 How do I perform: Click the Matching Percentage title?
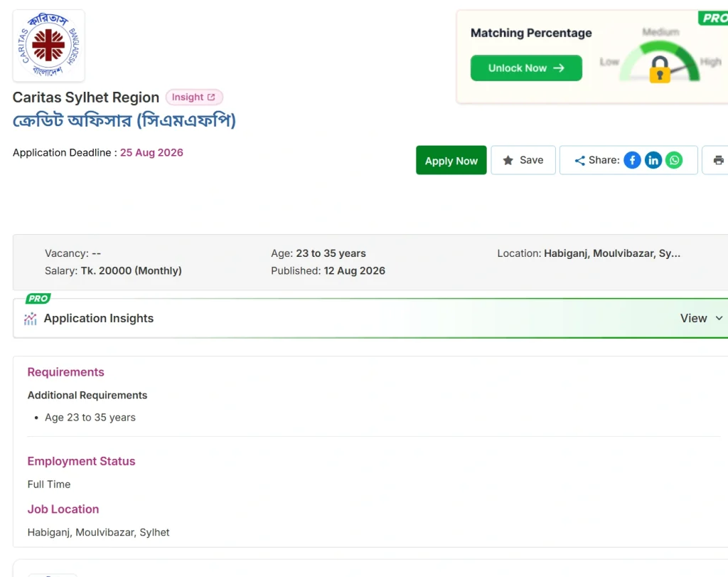pos(531,33)
